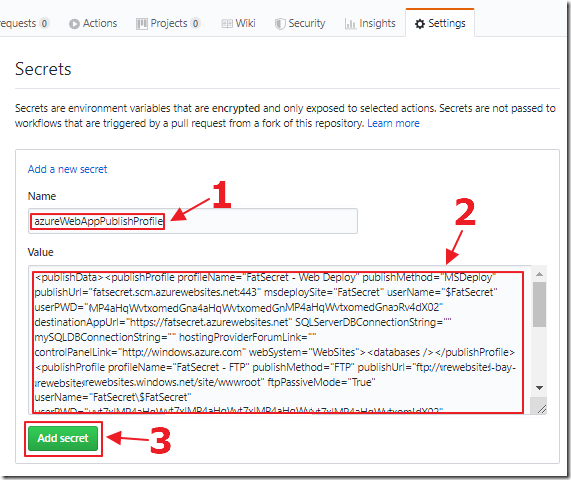Click inside the secret Name field
This screenshot has height=480, width=571.
193,221
